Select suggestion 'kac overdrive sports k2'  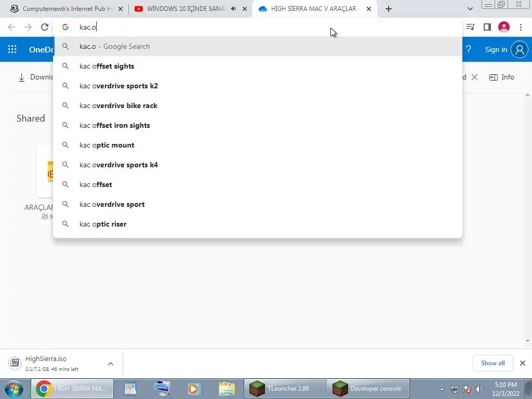coord(258,86)
